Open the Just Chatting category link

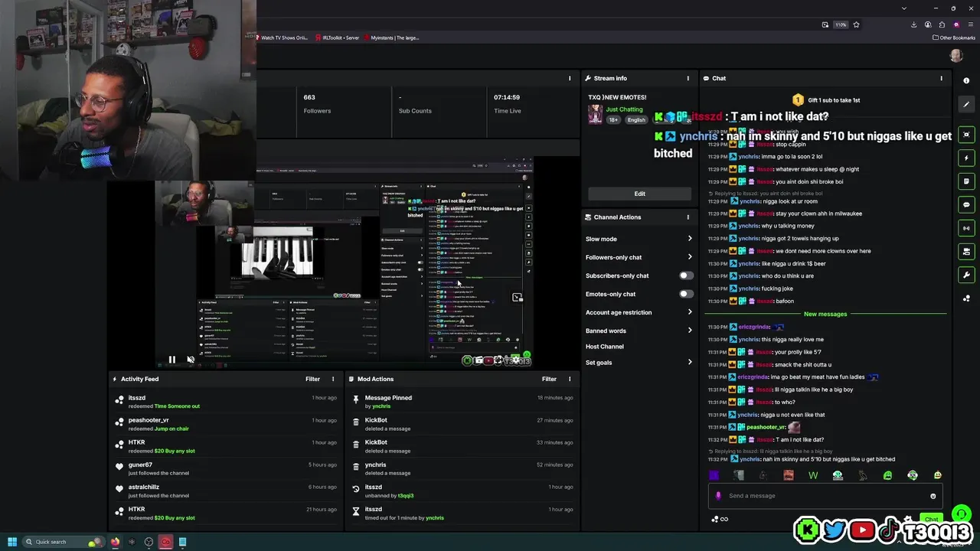tap(625, 109)
